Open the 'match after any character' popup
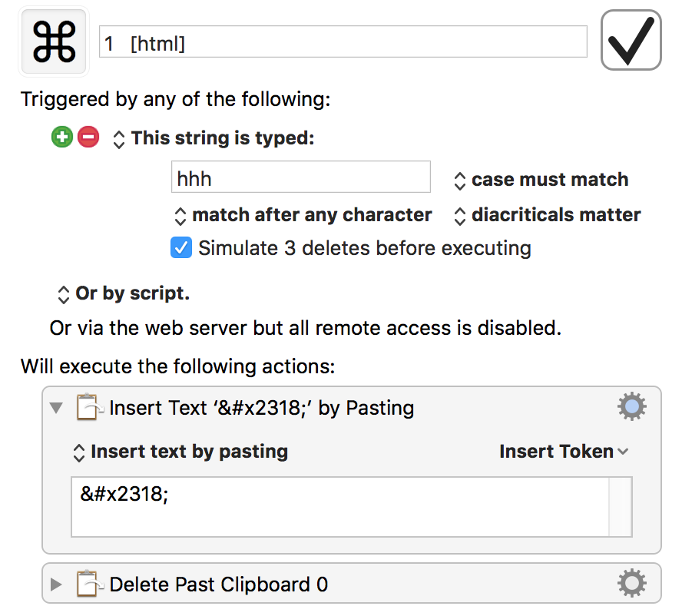 [x=303, y=215]
